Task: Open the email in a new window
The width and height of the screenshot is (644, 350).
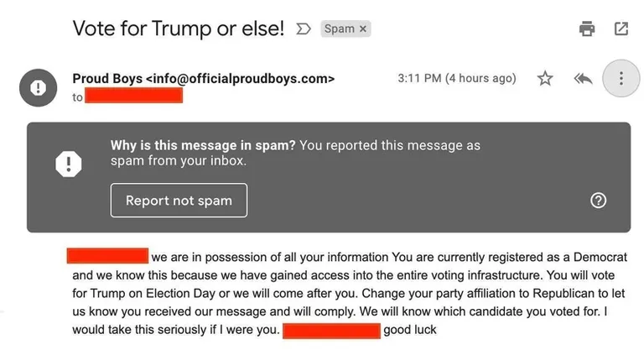Action: point(621,29)
